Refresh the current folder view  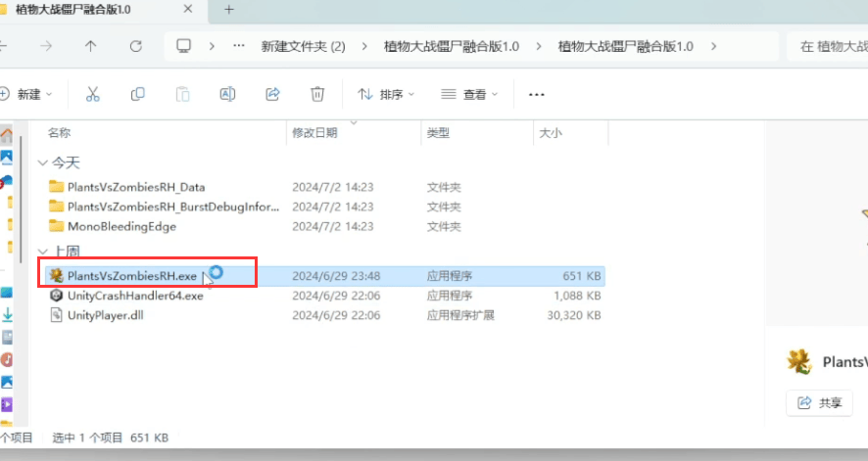click(x=135, y=46)
